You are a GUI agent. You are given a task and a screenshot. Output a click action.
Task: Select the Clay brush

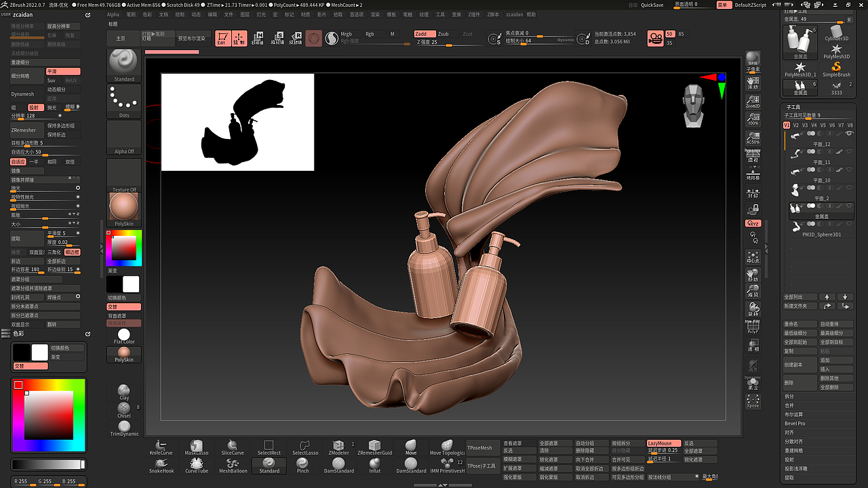click(x=123, y=392)
